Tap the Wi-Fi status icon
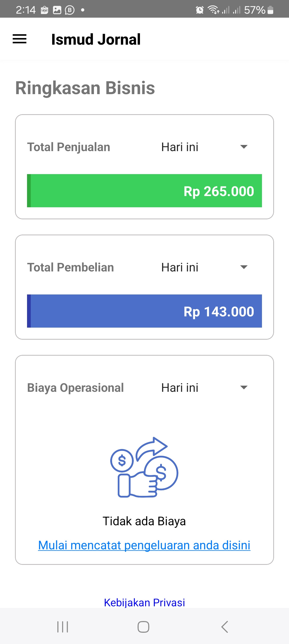Screen dimensions: 289x644 coord(214,10)
